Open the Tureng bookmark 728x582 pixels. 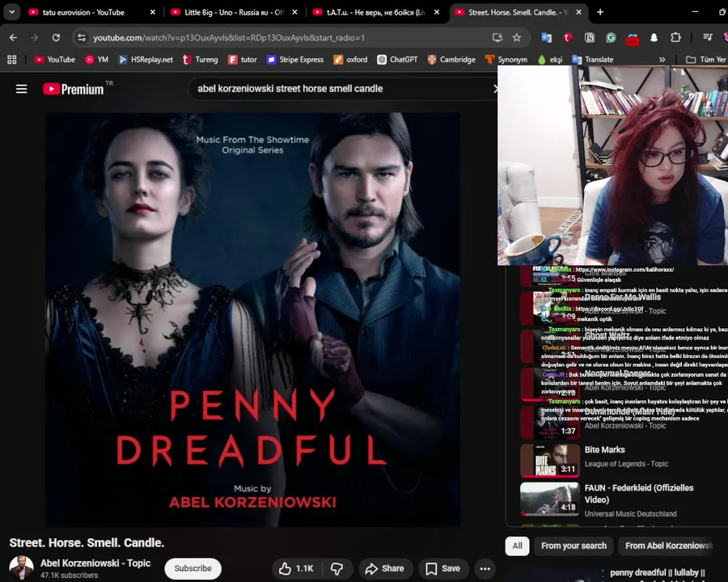pos(200,59)
